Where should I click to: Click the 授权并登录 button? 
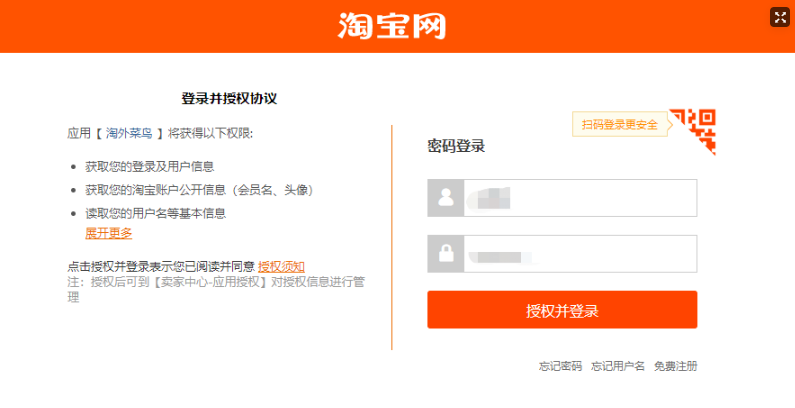[x=562, y=310]
